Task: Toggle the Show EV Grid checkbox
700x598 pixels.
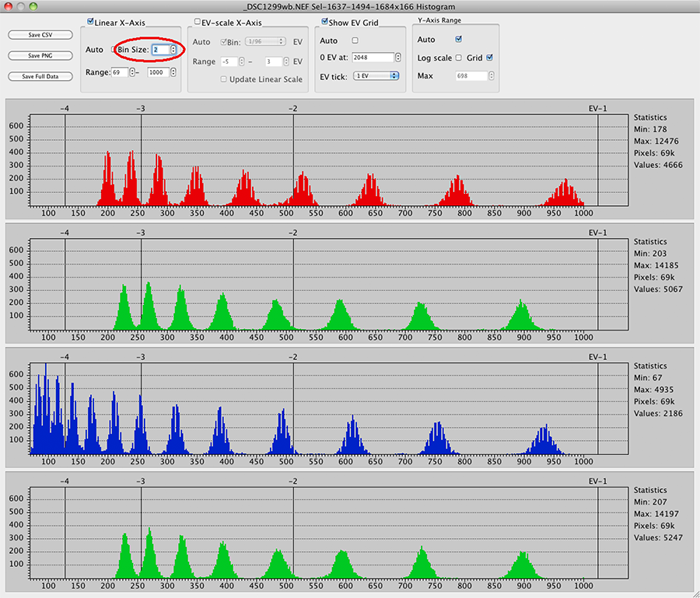Action: click(325, 22)
